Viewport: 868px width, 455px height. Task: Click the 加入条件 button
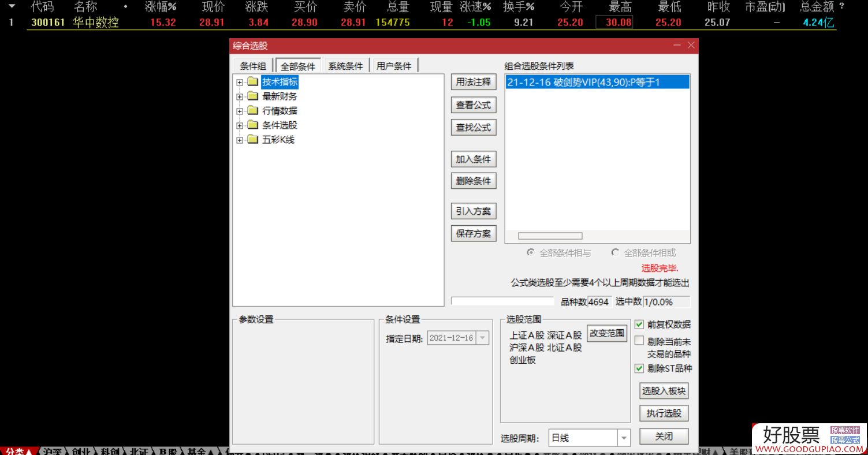coord(474,159)
